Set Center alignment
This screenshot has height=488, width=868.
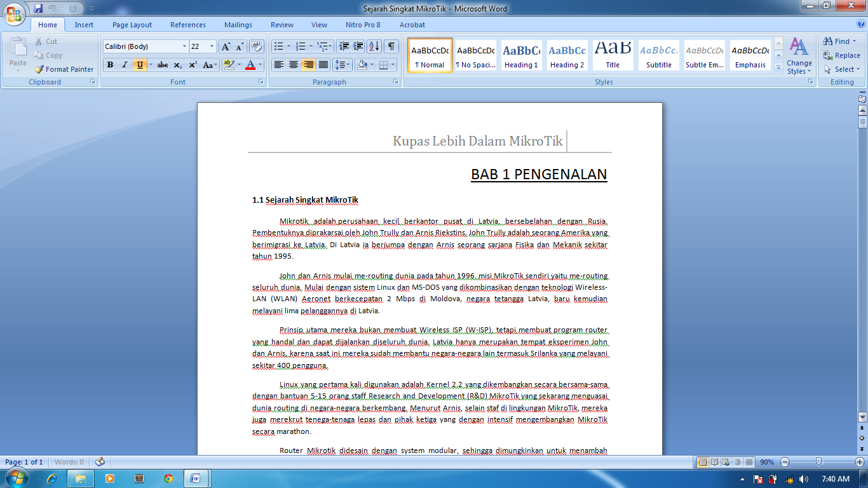pyautogui.click(x=293, y=65)
